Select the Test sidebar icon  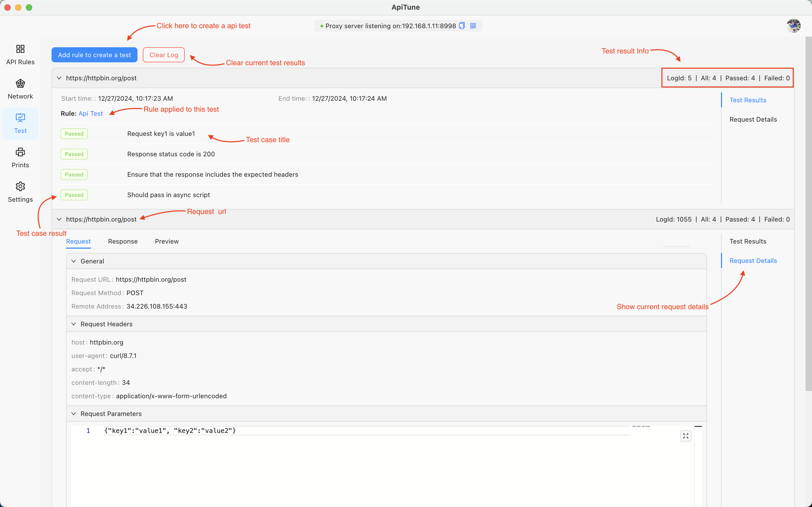pos(20,118)
